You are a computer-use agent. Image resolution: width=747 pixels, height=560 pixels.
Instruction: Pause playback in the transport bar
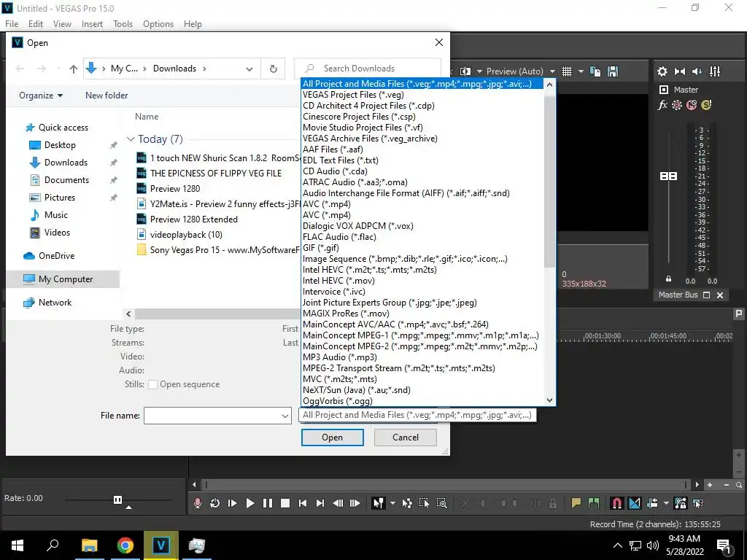pyautogui.click(x=268, y=503)
